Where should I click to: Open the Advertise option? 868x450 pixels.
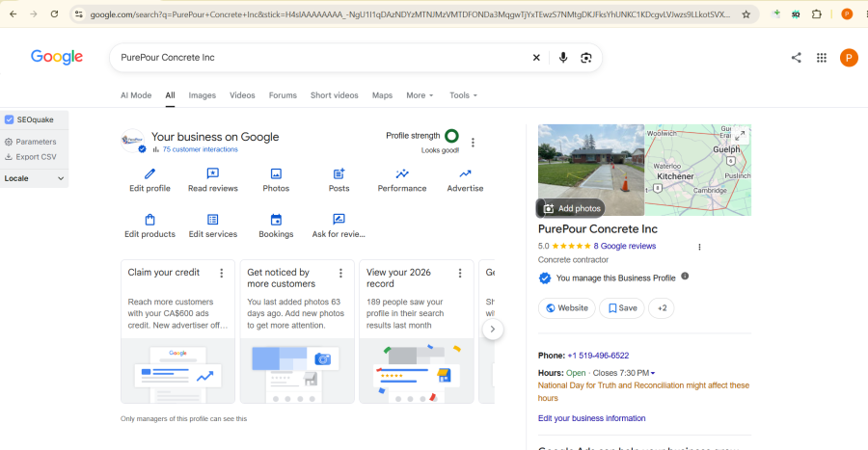(x=466, y=180)
